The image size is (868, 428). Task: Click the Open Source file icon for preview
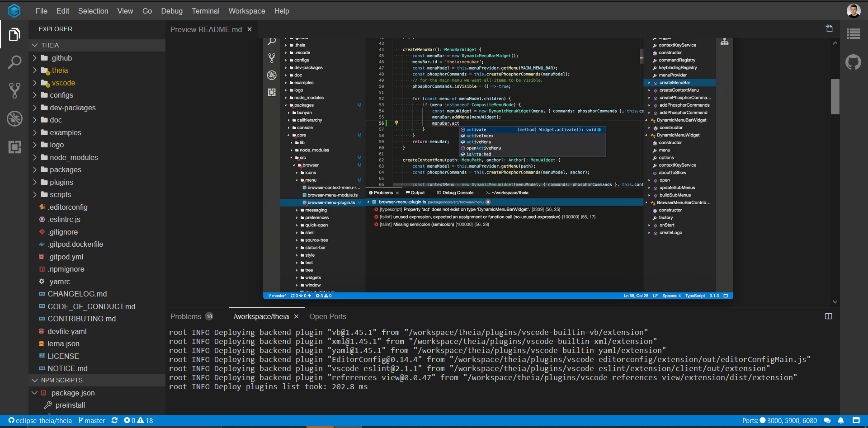coord(829,28)
